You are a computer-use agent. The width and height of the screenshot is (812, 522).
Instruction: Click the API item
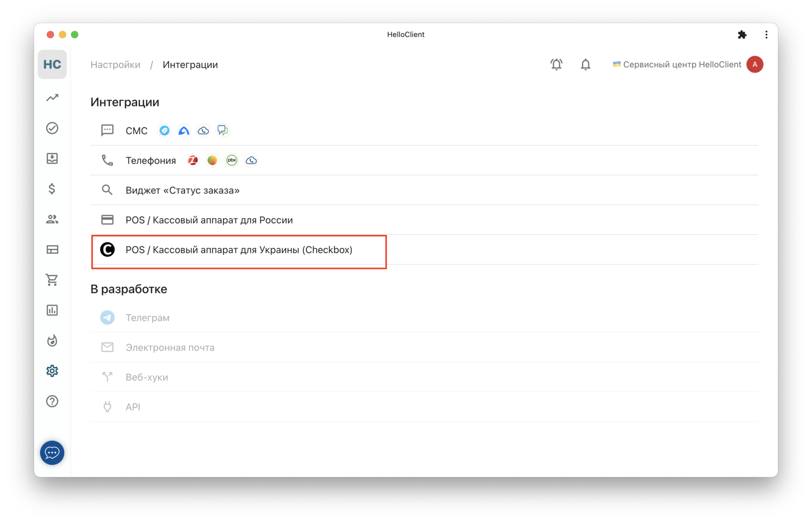[x=424, y=407]
